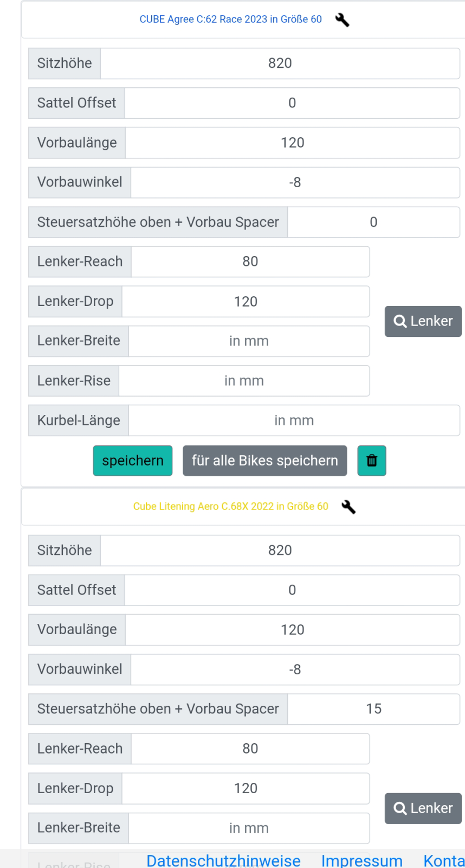
Task: Open Datenschutzhinweise footer link
Action: [223, 860]
